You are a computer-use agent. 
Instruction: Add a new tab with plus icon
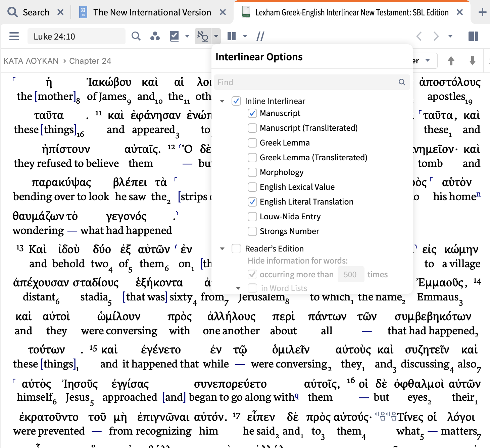click(x=482, y=12)
